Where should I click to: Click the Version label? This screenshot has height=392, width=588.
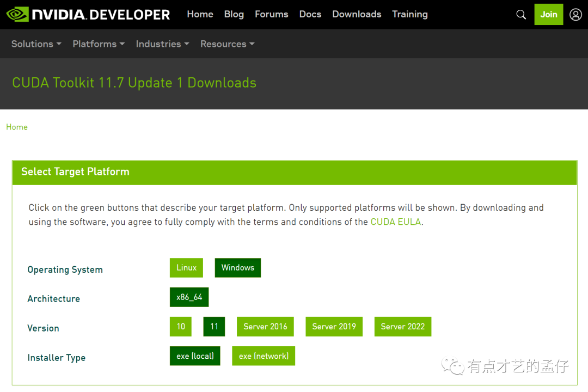click(43, 328)
